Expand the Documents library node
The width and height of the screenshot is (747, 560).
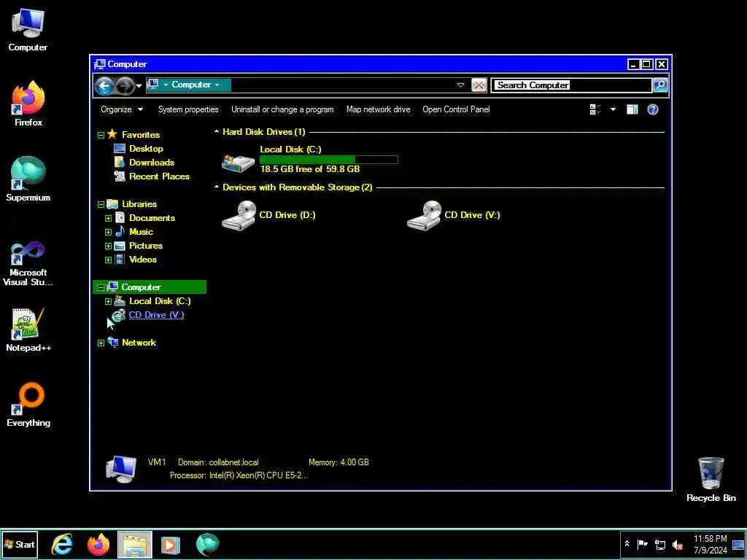tap(108, 219)
